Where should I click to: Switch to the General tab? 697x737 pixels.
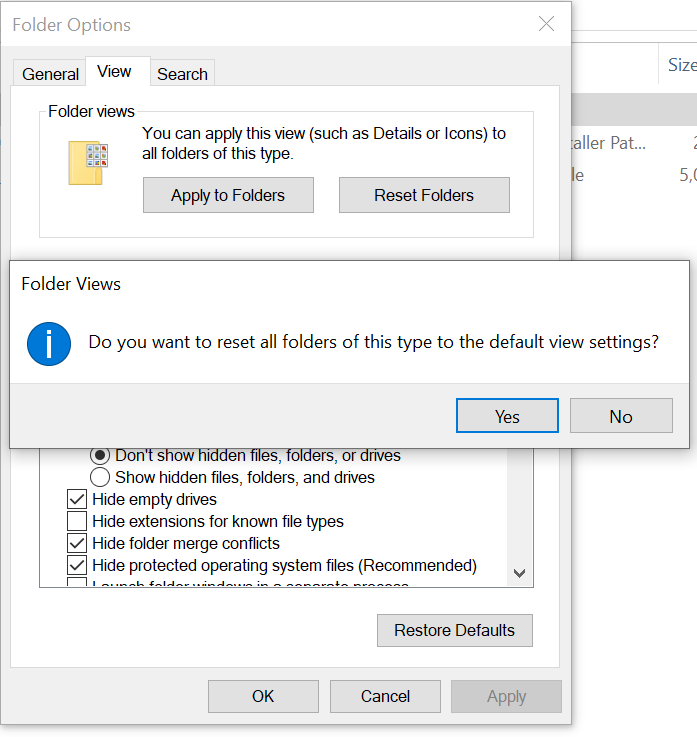click(x=50, y=74)
